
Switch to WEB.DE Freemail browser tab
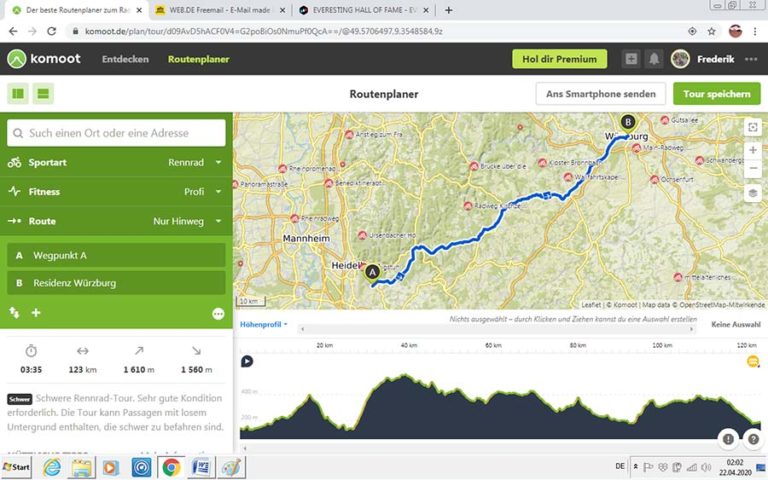pos(220,10)
